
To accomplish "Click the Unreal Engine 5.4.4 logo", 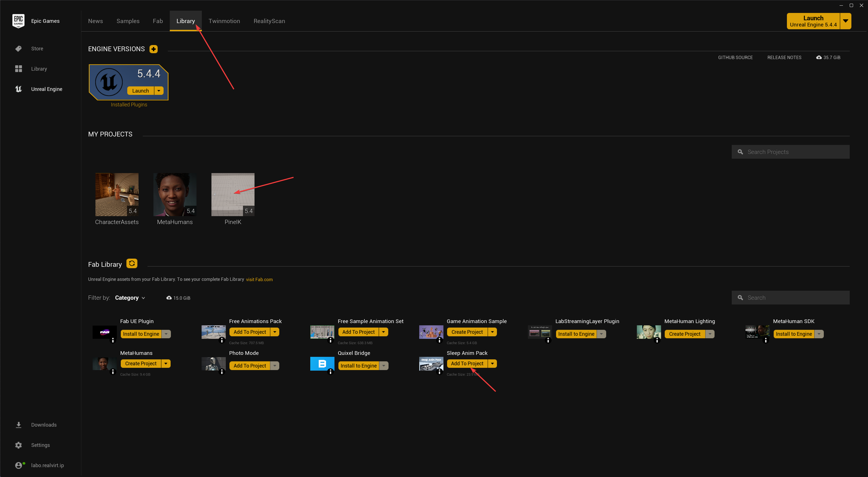I will click(109, 82).
